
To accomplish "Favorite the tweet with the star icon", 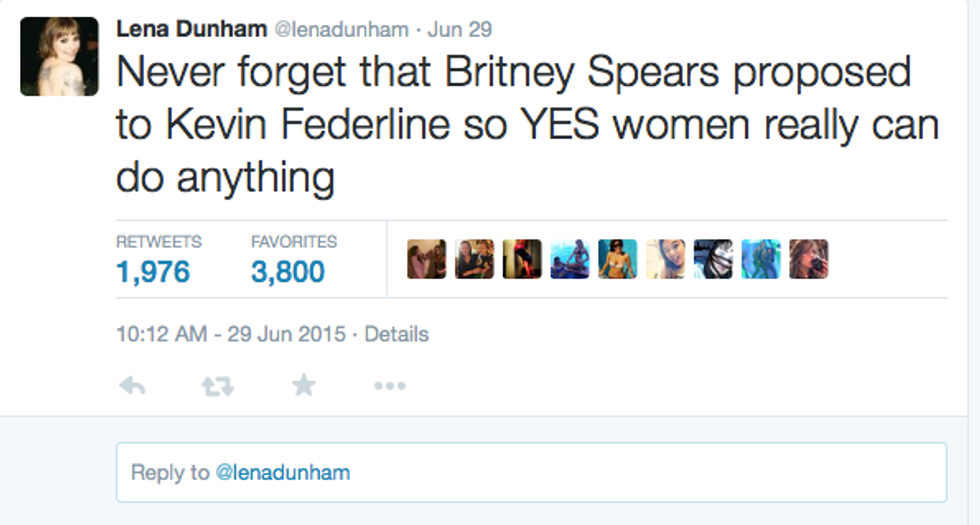I will pyautogui.click(x=303, y=385).
